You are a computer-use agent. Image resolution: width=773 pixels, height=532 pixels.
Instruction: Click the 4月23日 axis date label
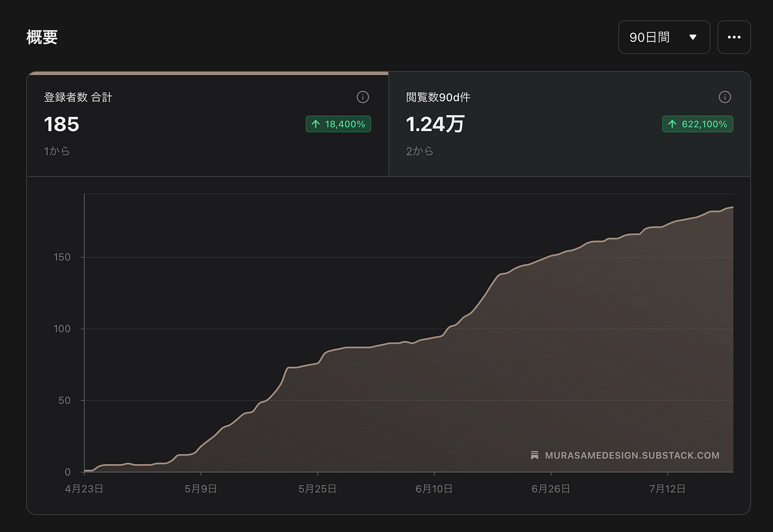[84, 488]
